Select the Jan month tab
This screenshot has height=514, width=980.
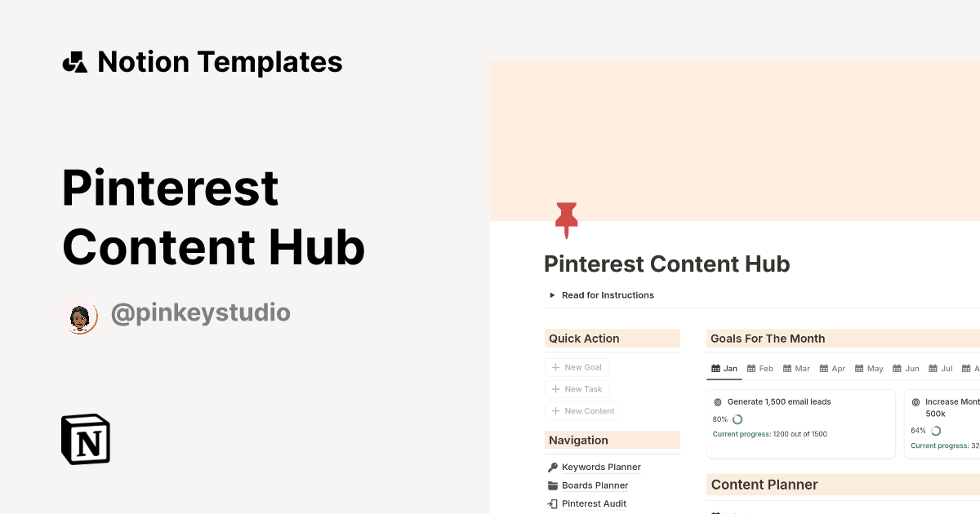(724, 368)
